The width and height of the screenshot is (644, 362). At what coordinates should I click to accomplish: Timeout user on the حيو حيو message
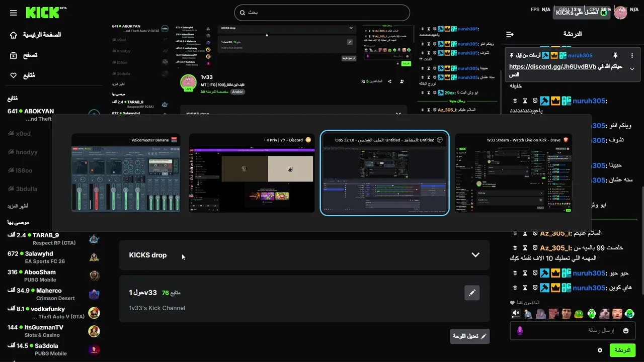tap(525, 273)
